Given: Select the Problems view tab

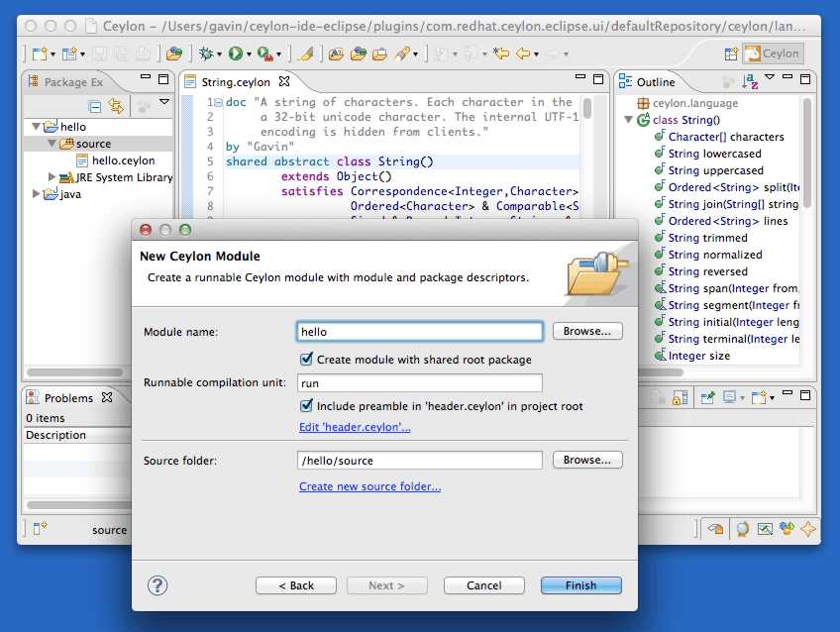Looking at the screenshot, I should 68,398.
